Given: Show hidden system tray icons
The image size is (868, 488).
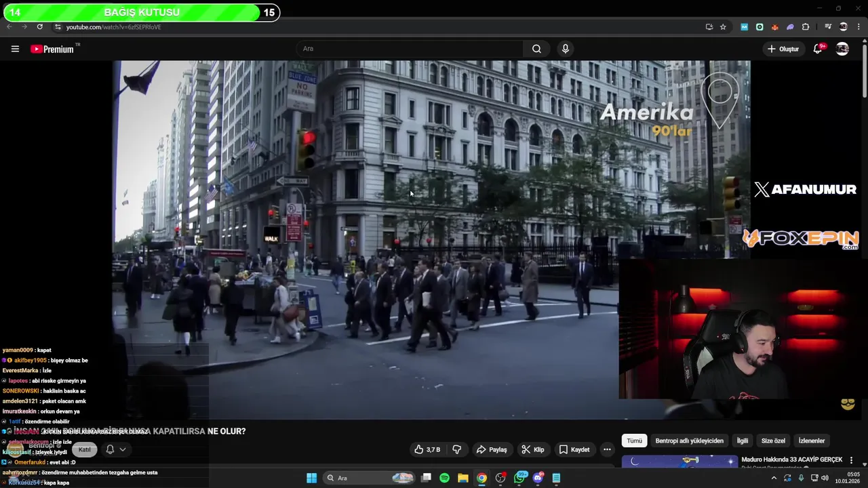Looking at the screenshot, I should (x=774, y=478).
